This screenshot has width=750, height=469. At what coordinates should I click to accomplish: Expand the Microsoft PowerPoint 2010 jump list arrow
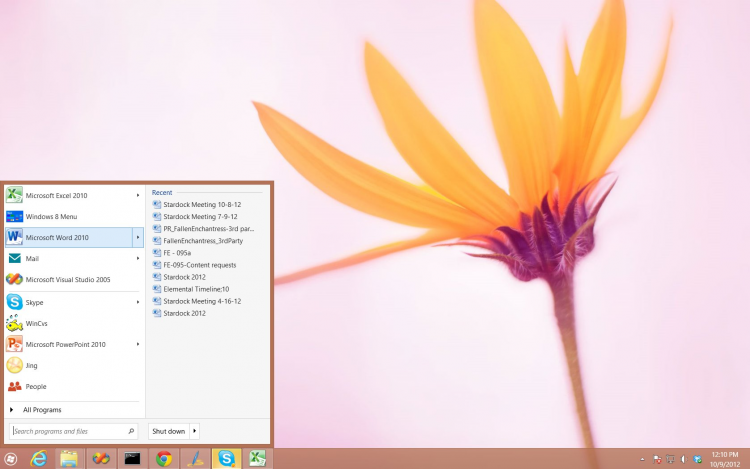click(x=138, y=344)
